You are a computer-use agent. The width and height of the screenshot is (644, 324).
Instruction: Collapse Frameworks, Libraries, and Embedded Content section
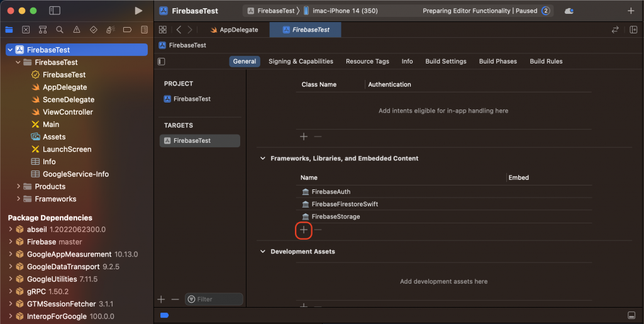[x=263, y=159]
